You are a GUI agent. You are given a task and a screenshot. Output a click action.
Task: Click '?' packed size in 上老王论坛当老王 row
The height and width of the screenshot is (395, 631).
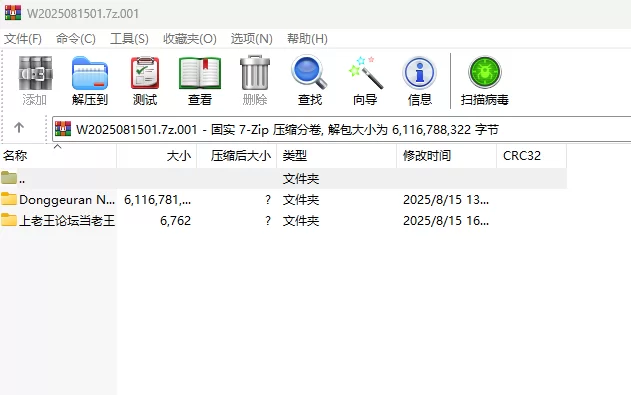coord(268,220)
